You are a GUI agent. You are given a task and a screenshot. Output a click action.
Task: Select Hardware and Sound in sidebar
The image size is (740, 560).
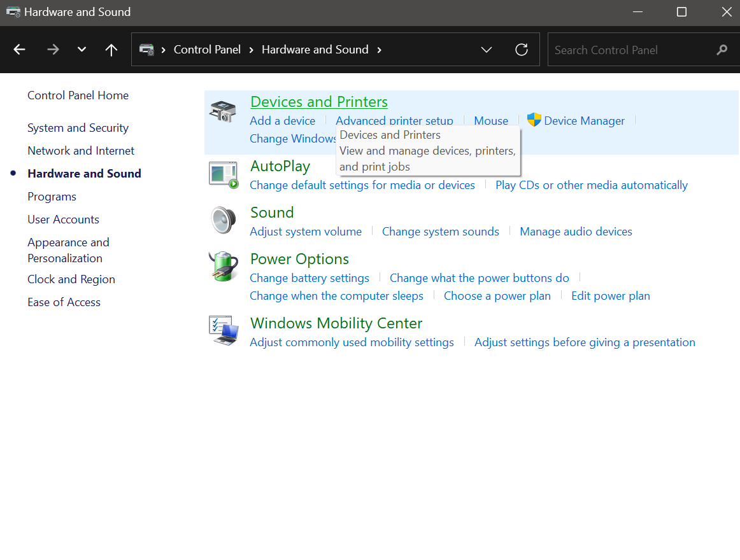tap(84, 174)
